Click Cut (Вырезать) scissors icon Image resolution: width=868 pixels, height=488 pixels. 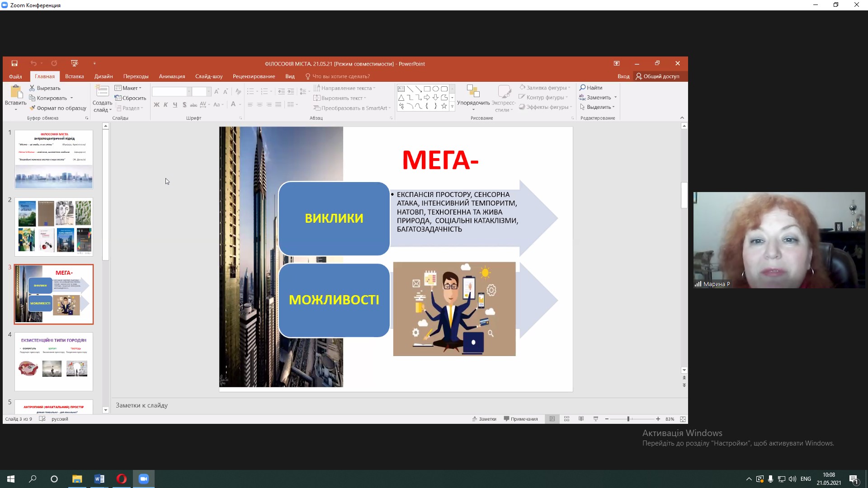coord(33,88)
